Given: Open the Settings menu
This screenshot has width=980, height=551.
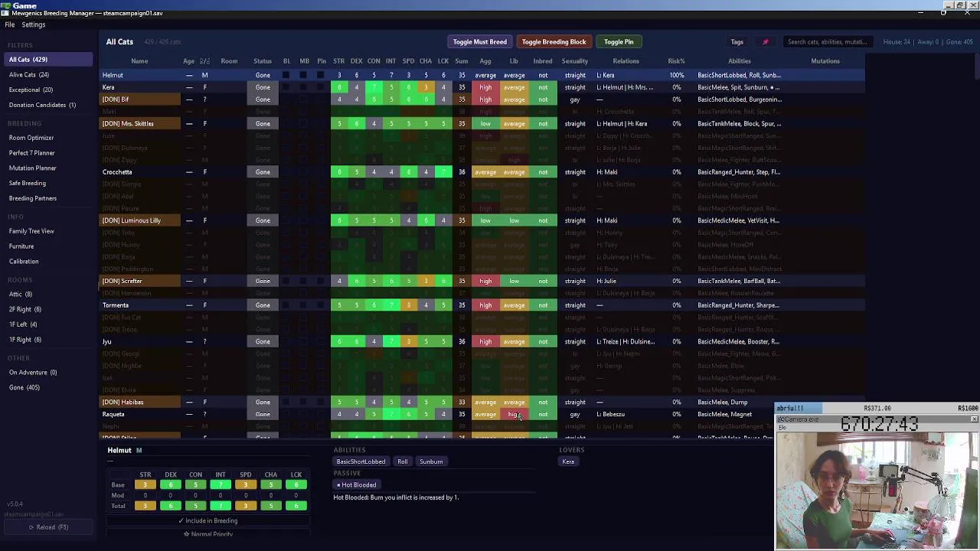Looking at the screenshot, I should [33, 24].
